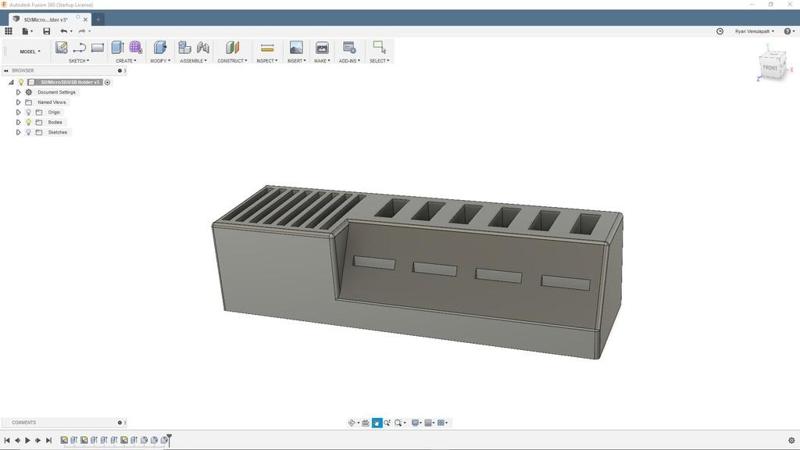The image size is (800, 450).
Task: Toggle Sketches visibility light bulb
Action: click(x=29, y=132)
